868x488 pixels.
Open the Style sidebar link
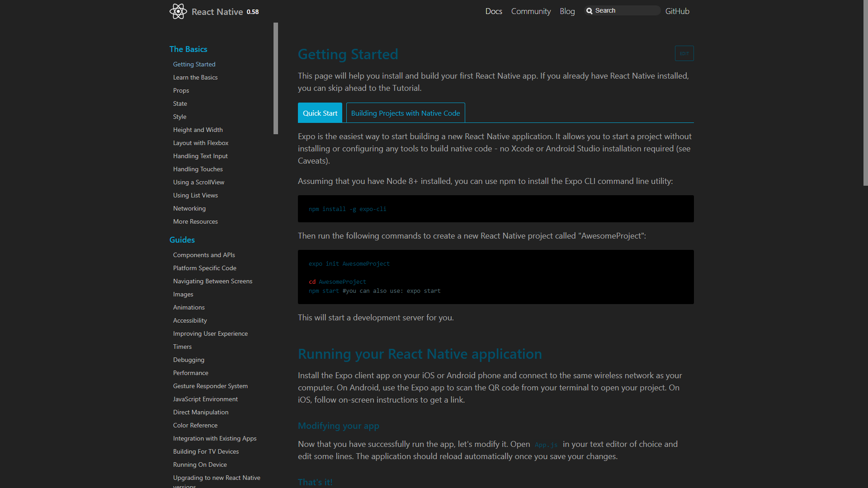click(179, 117)
